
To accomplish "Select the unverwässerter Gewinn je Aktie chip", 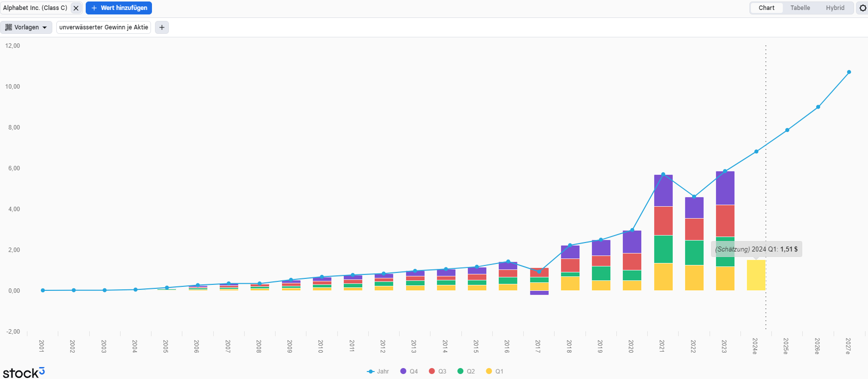I will [104, 27].
